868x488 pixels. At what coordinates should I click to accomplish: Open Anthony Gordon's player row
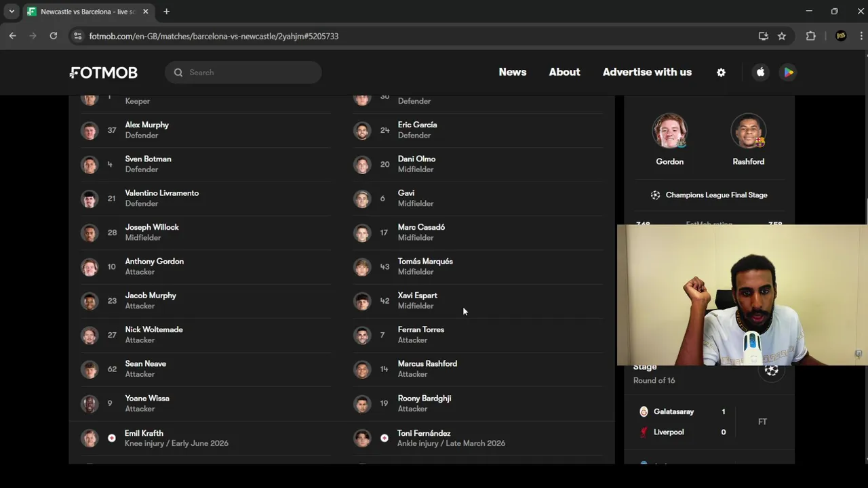(x=206, y=266)
